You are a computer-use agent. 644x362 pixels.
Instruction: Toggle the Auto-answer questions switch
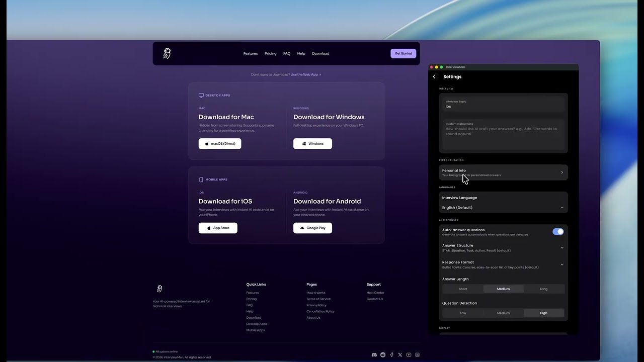coord(558,232)
